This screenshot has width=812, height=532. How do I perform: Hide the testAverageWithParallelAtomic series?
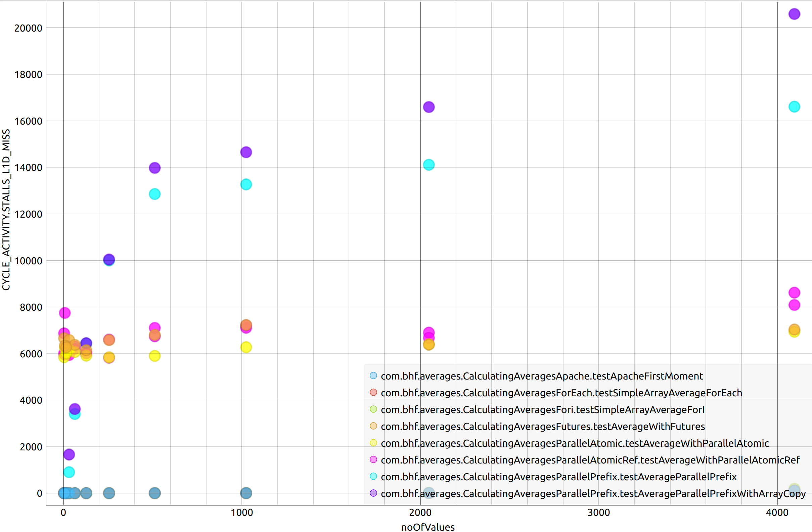[x=575, y=443]
